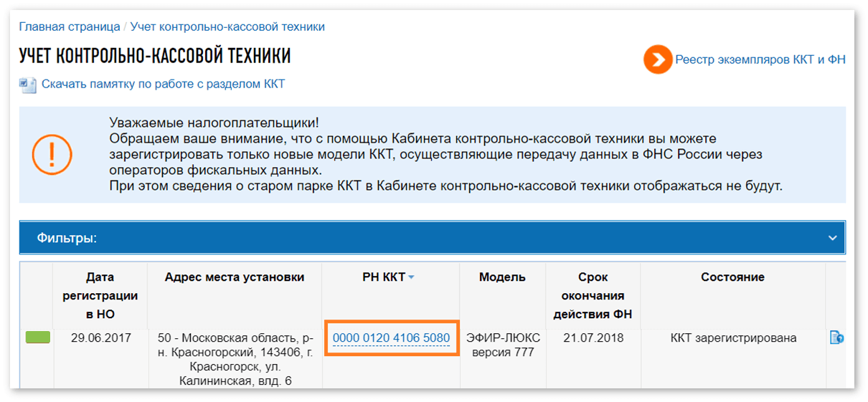Click Скачать памятку по работе с разделом ККТ
Image resolution: width=868 pixels, height=402 pixels.
[163, 84]
